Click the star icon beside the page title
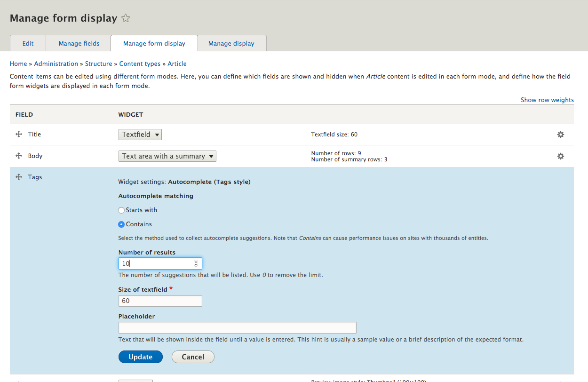Image resolution: width=588 pixels, height=382 pixels. pyautogui.click(x=126, y=18)
